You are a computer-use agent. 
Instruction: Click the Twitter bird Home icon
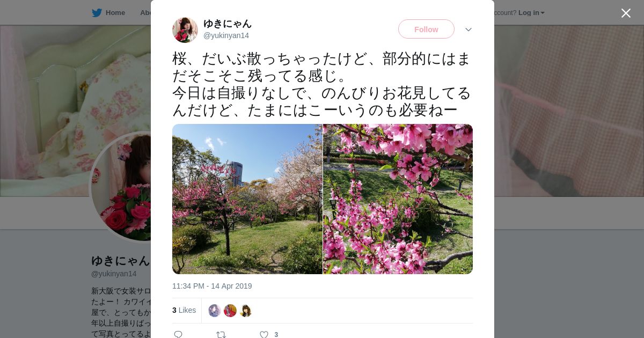(x=97, y=13)
